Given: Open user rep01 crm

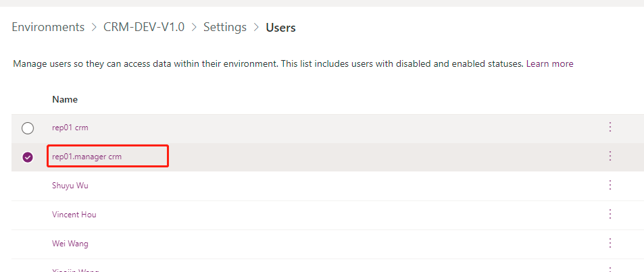Looking at the screenshot, I should [70, 128].
